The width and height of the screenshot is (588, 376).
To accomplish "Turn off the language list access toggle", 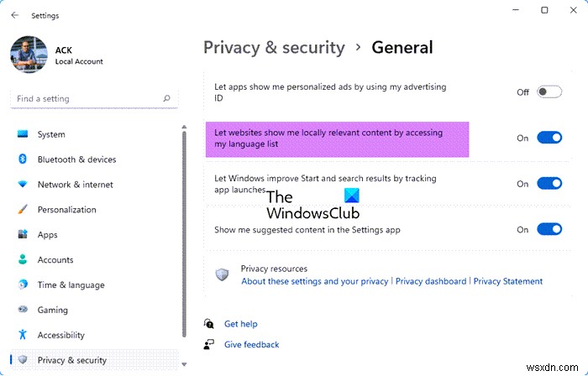I will 549,138.
